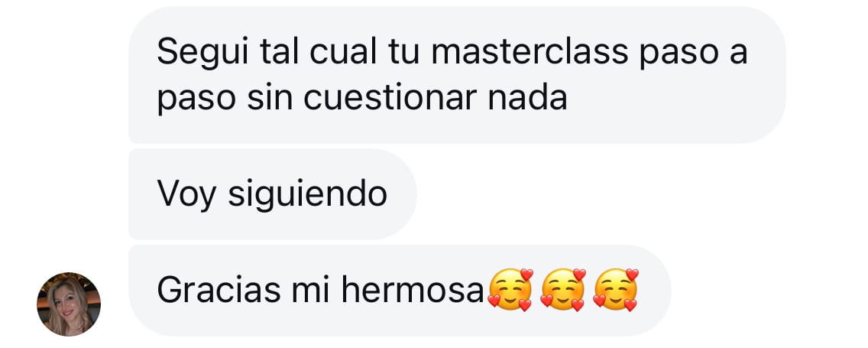
Task: Click the word 'Gracias' in the last message
Action: tap(219, 290)
